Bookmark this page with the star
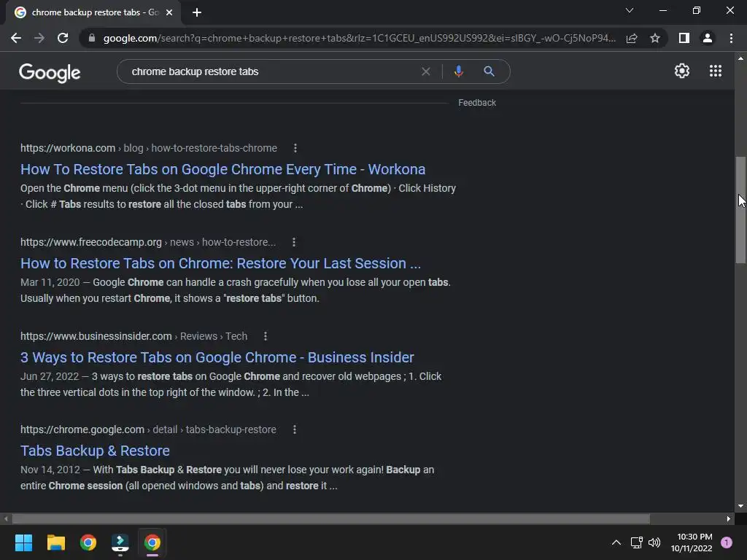747x560 pixels. [x=655, y=38]
